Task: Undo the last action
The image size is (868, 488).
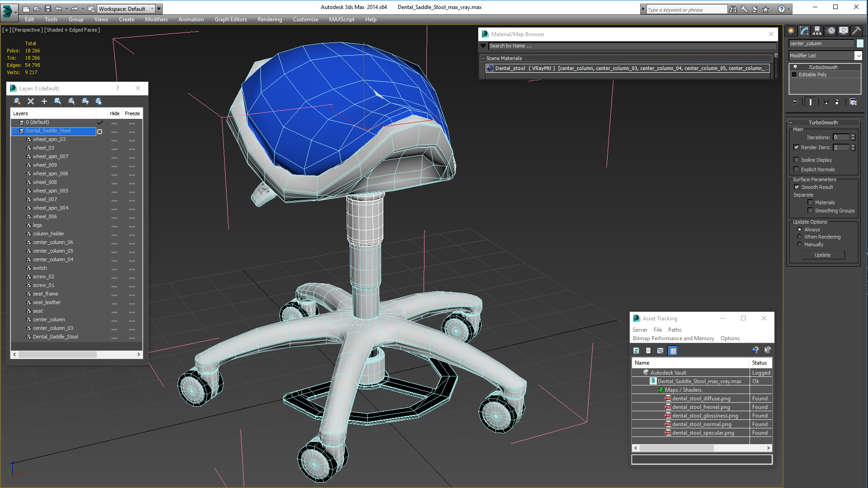Action: [58, 9]
